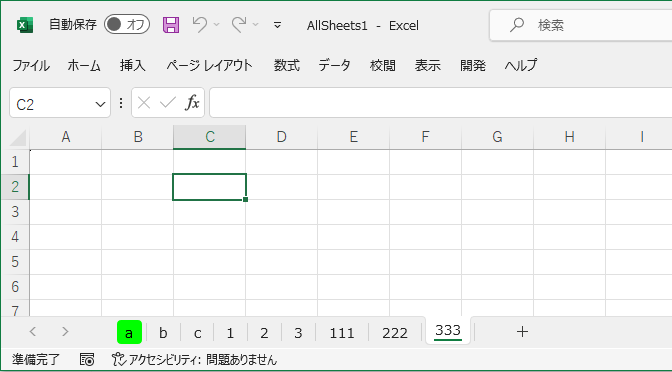Open the redo history dropdown arrow

click(x=256, y=24)
